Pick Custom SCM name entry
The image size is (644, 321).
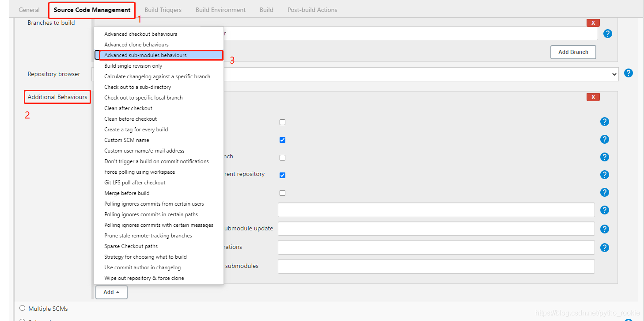click(159, 140)
